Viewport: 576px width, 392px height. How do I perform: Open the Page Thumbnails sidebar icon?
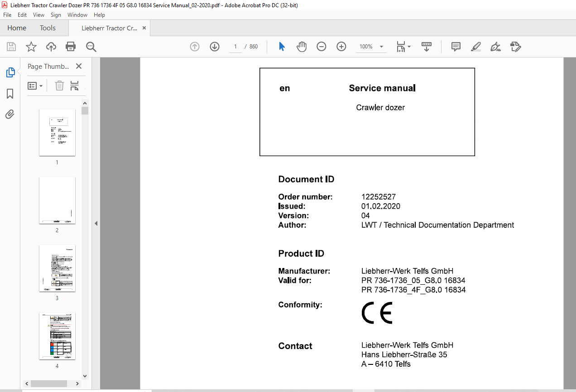[10, 72]
